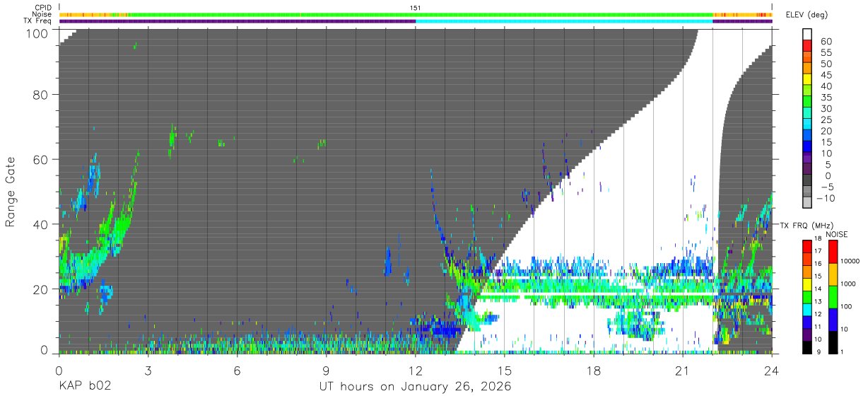Click the KAP b02 radar beam label

coord(85,387)
